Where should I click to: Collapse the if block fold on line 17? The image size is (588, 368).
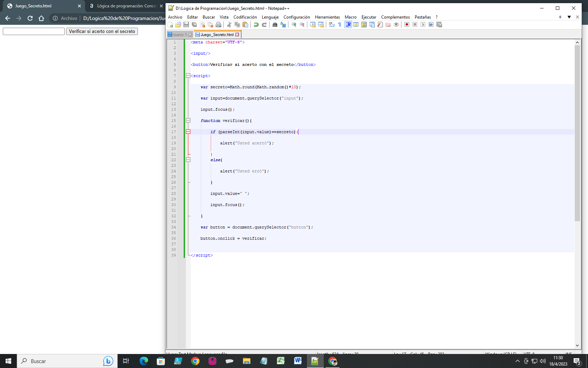coord(188,132)
